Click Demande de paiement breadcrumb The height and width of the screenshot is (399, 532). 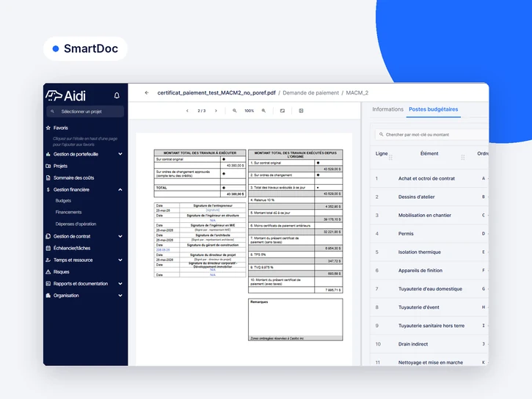pos(310,93)
